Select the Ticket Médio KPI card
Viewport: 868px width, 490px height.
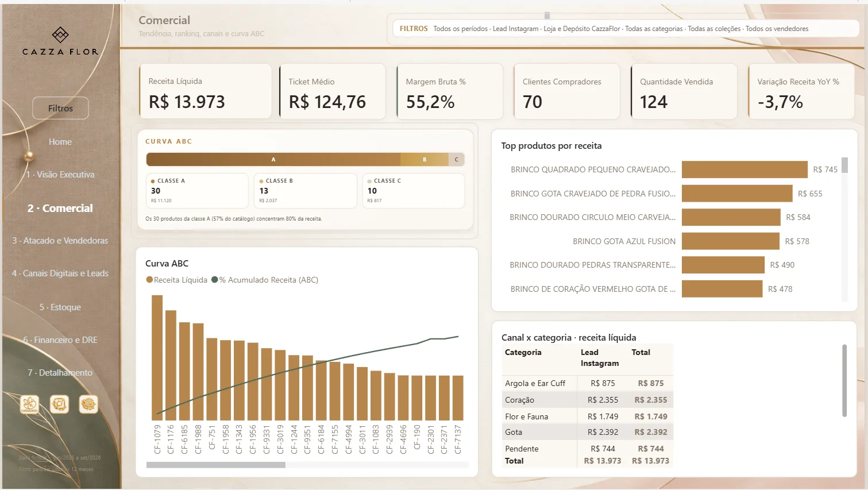[333, 91]
